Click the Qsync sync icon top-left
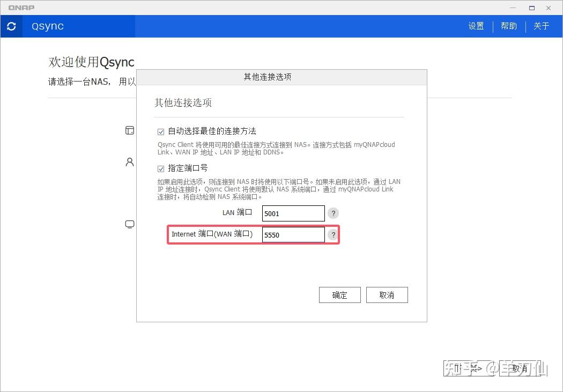Image resolution: width=563 pixels, height=392 pixels. tap(11, 26)
